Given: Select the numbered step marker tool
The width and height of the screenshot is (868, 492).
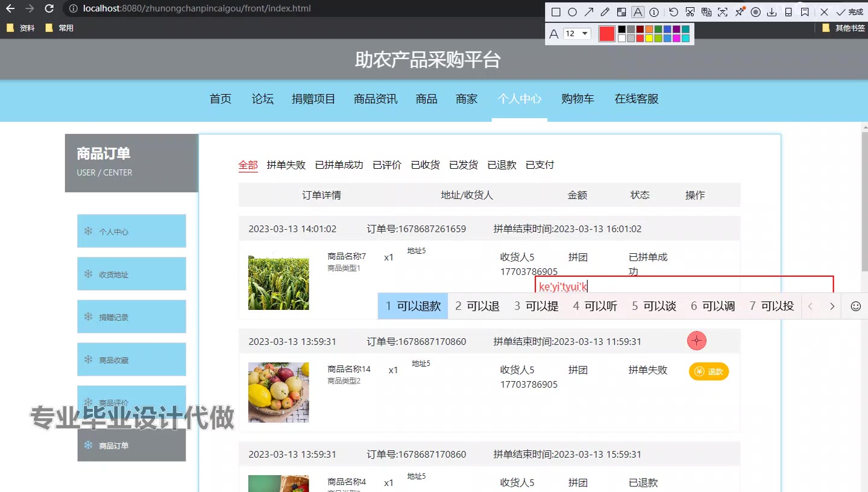Looking at the screenshot, I should (654, 12).
